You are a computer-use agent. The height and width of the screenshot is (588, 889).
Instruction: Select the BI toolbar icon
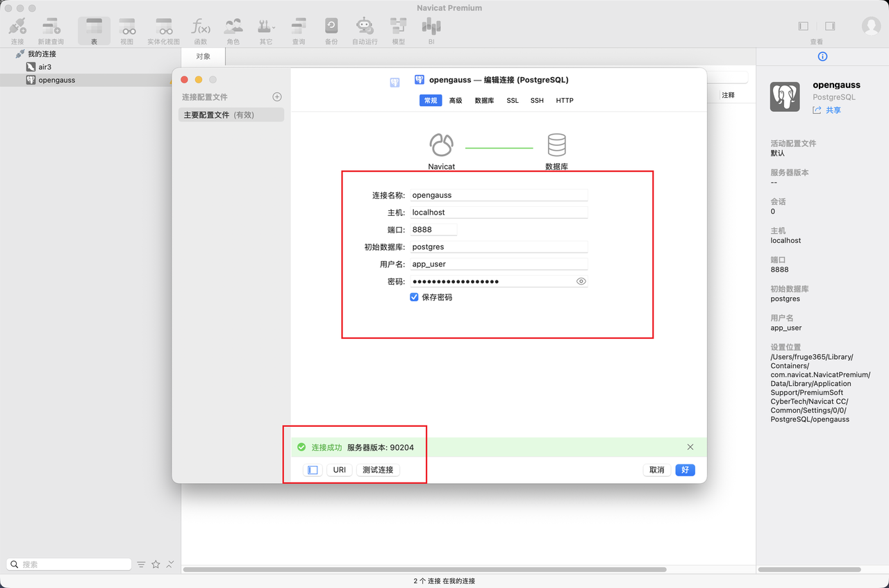point(431,26)
